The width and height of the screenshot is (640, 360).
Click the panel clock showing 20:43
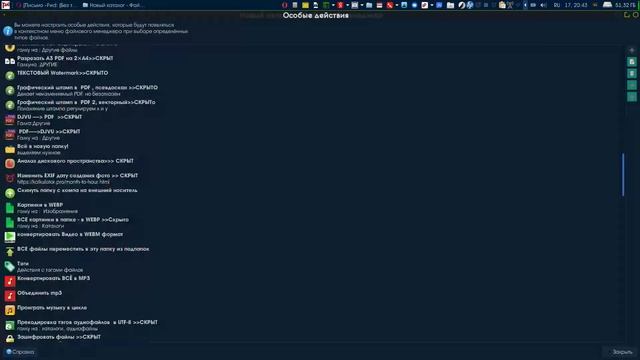tap(576, 5)
